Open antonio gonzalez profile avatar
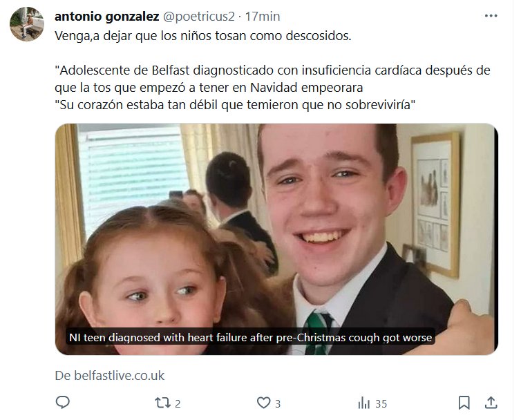 coord(26,24)
